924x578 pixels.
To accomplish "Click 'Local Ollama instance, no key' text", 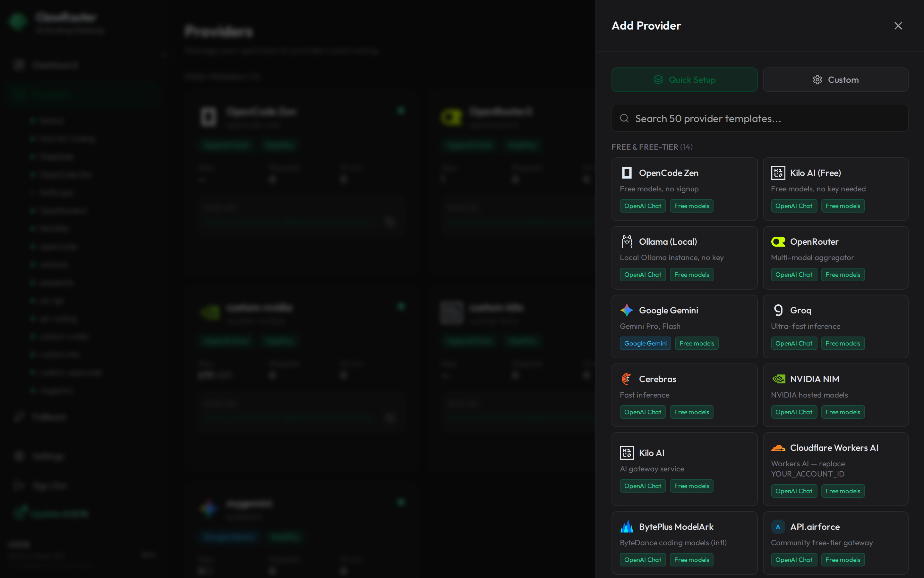I will pos(672,258).
